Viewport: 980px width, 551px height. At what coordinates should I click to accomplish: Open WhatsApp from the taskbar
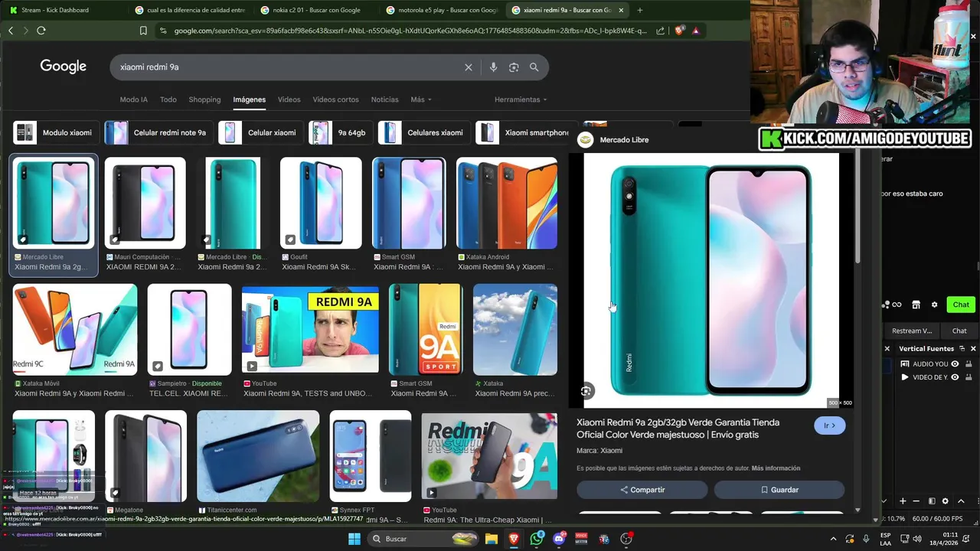(537, 539)
